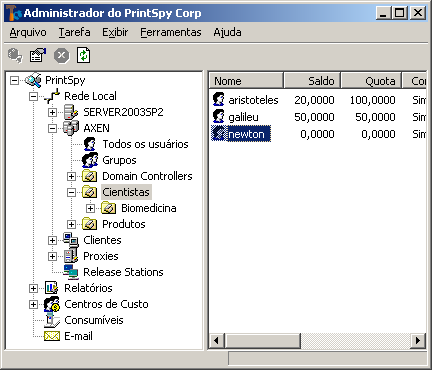Open the Arquivo menu

(x=28, y=32)
